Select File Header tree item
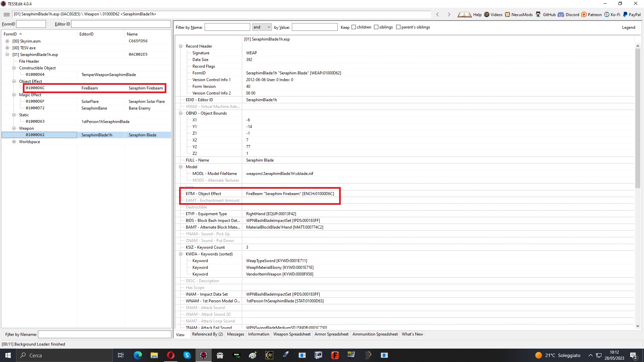Viewport: 644px width, 362px height. 29,61
